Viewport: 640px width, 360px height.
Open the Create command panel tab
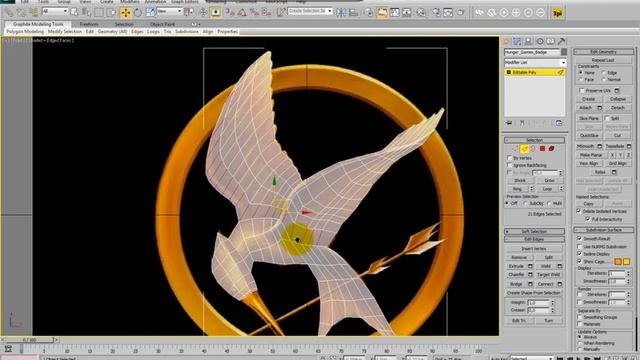click(507, 41)
